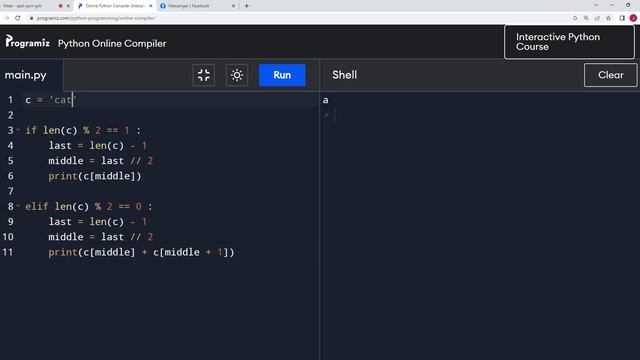640x360 pixels.
Task: Click line 1 code c = 'cat'
Action: 51,100
